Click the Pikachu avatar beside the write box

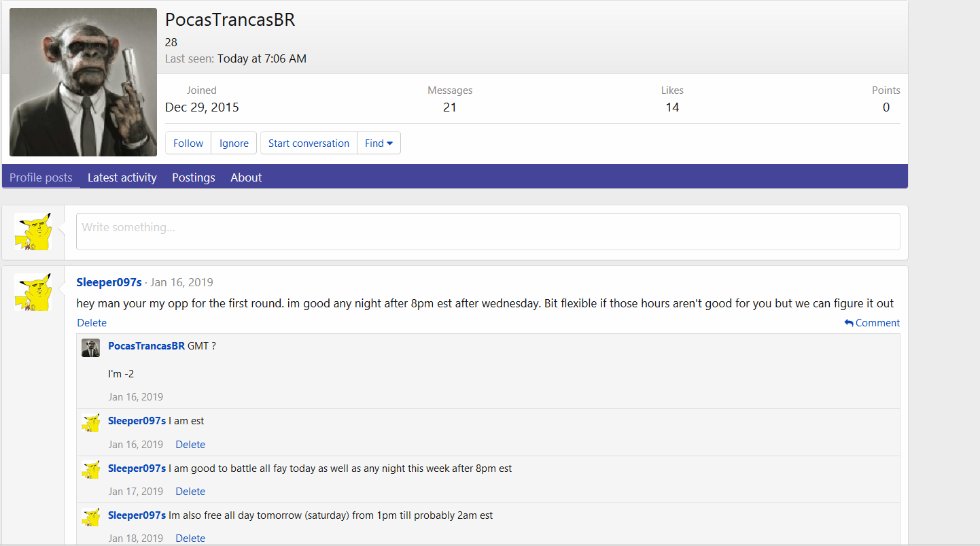tap(33, 231)
